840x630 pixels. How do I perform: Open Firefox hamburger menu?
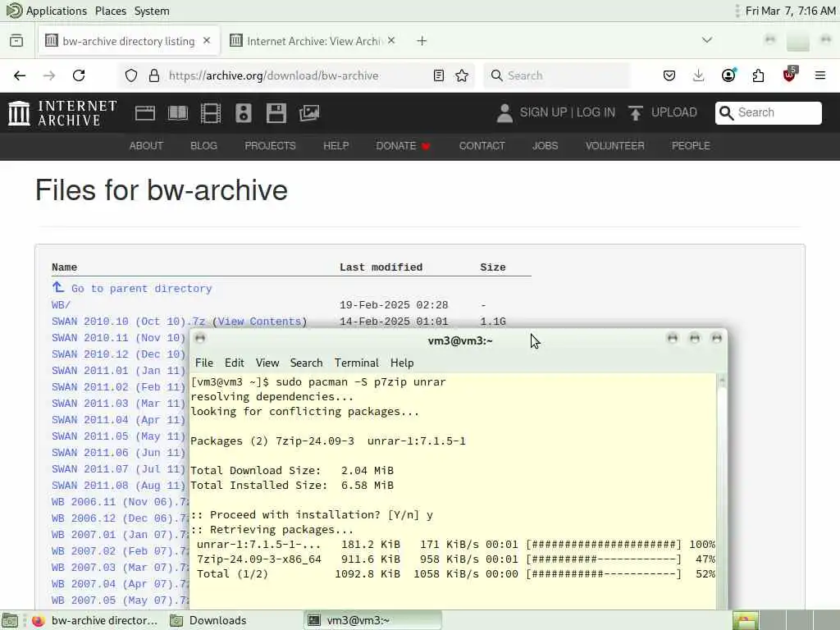(x=820, y=75)
